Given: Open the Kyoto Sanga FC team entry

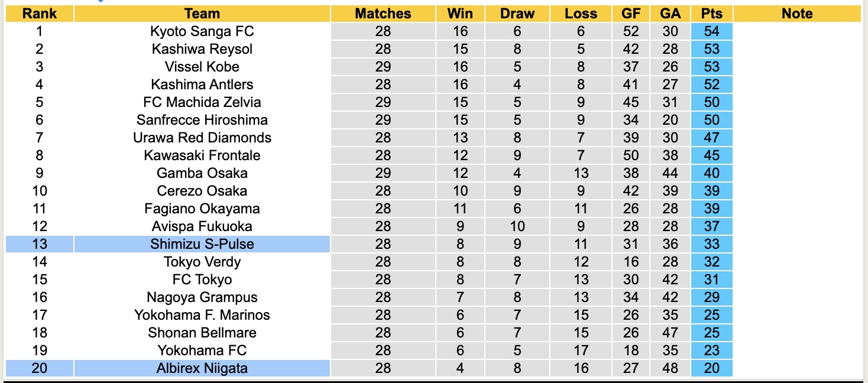Looking at the screenshot, I should (202, 31).
